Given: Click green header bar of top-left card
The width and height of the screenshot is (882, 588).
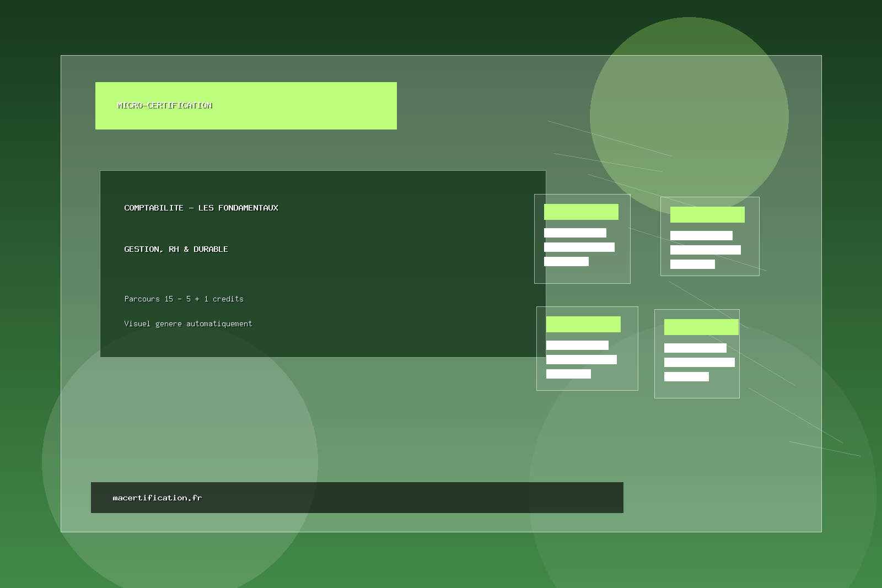Looking at the screenshot, I should tap(581, 212).
